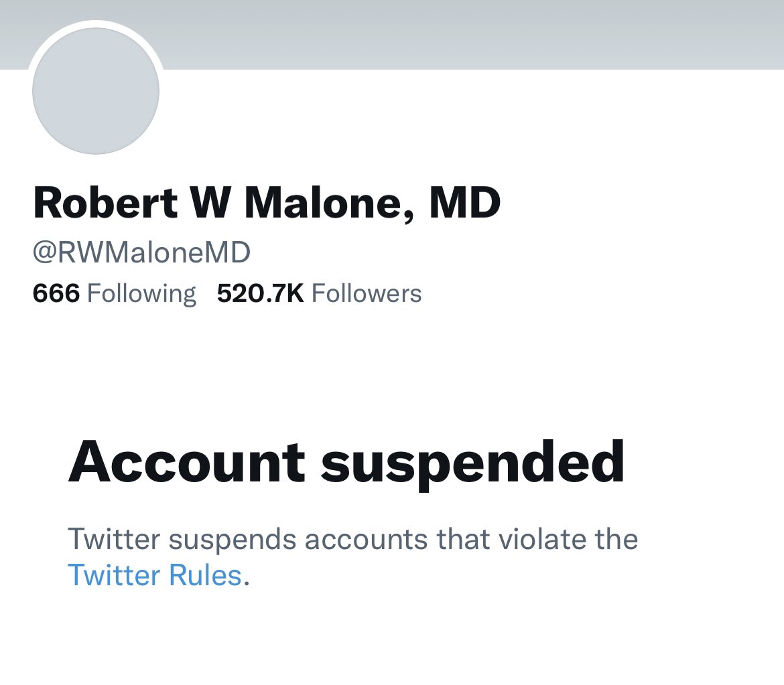
Task: Click the word "suspended" in the heading
Action: (x=473, y=463)
